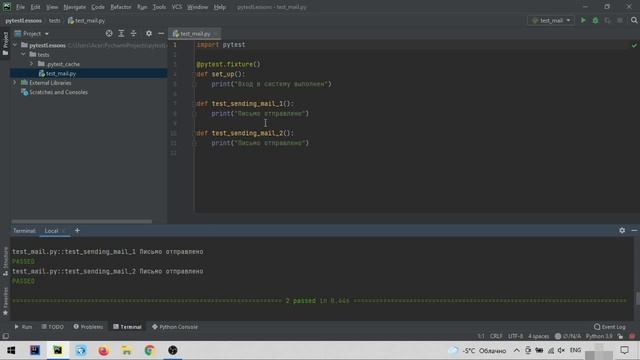
Task: Open the Tools menu
Action: tap(159, 7)
